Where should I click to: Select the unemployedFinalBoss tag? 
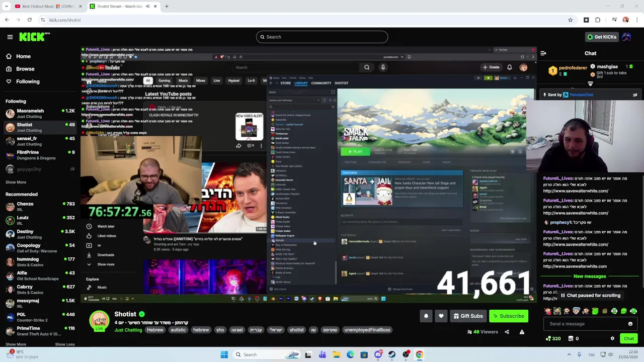pyautogui.click(x=367, y=330)
